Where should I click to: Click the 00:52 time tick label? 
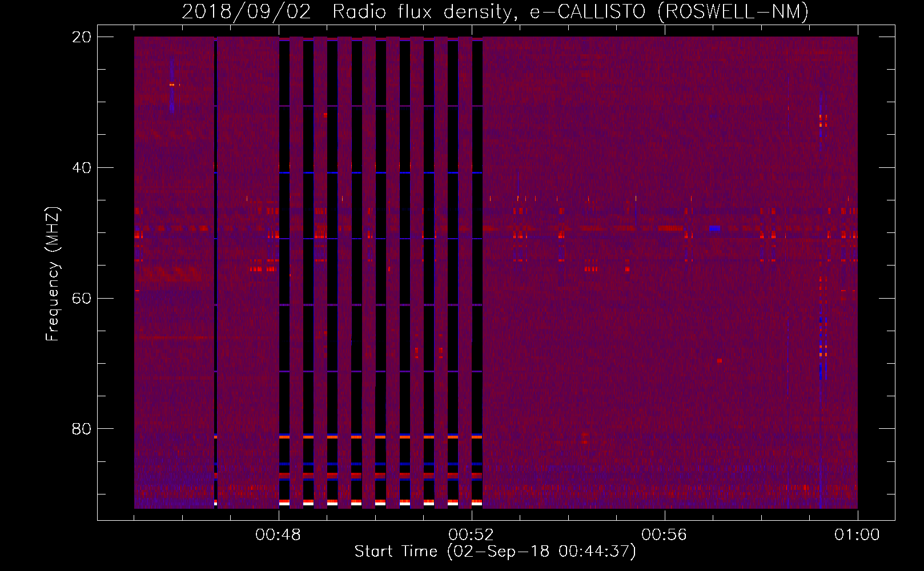coord(471,535)
